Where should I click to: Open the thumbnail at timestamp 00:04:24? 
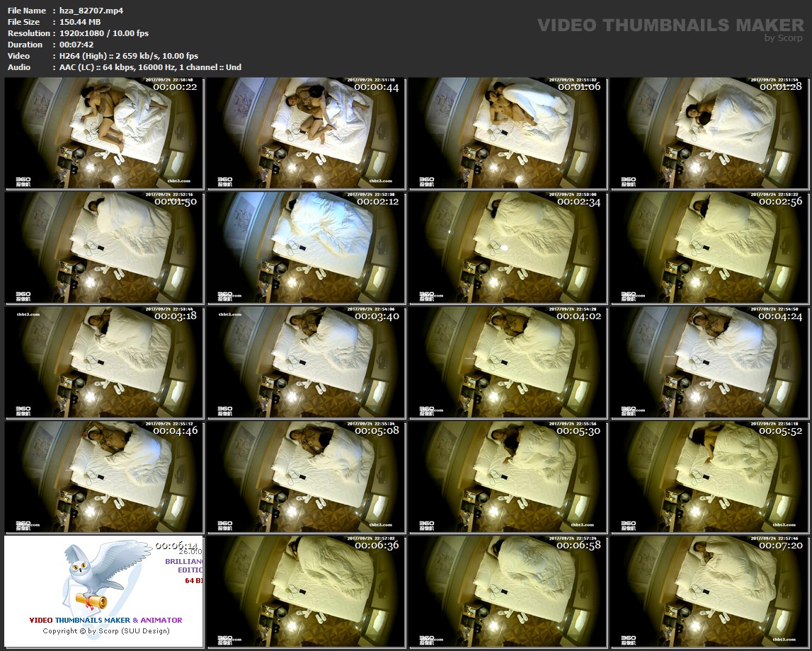pyautogui.click(x=710, y=362)
